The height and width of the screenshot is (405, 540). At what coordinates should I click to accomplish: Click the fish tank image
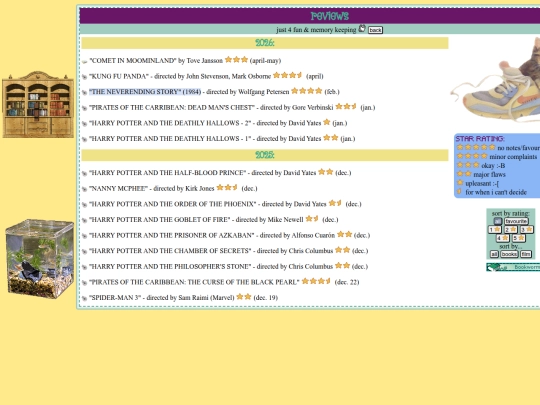(39, 259)
